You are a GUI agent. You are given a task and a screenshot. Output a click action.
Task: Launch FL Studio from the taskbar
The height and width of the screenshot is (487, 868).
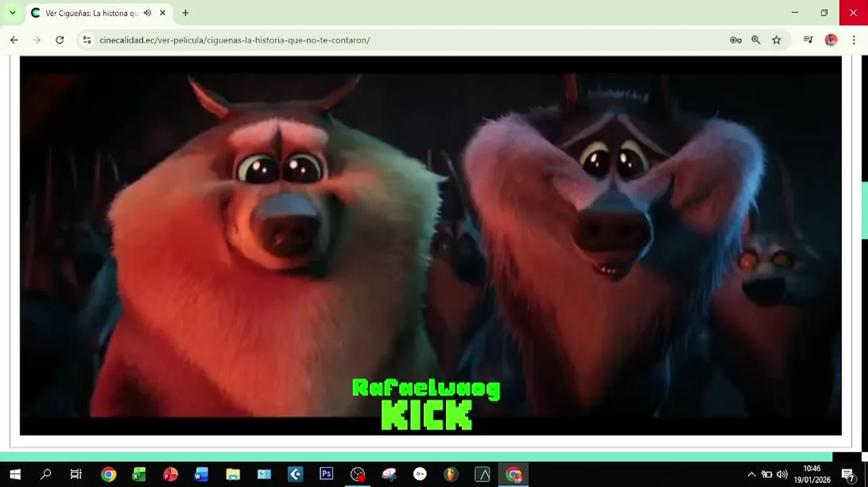tap(451, 474)
